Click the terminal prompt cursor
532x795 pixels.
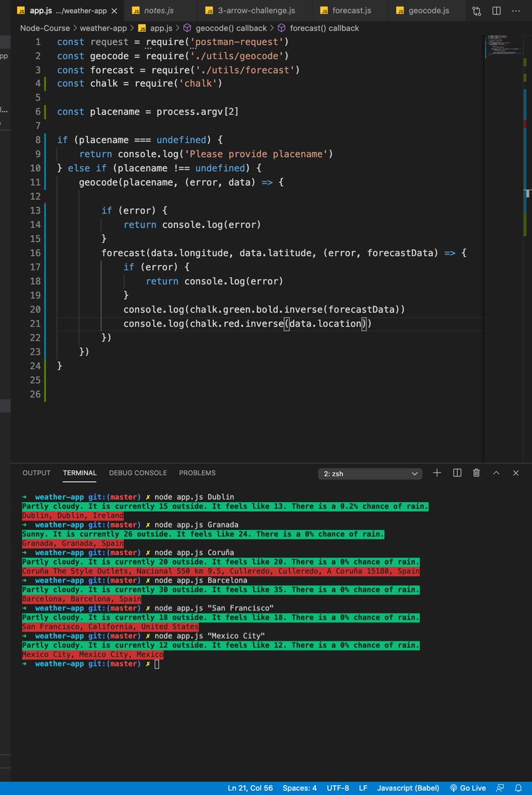tap(157, 664)
